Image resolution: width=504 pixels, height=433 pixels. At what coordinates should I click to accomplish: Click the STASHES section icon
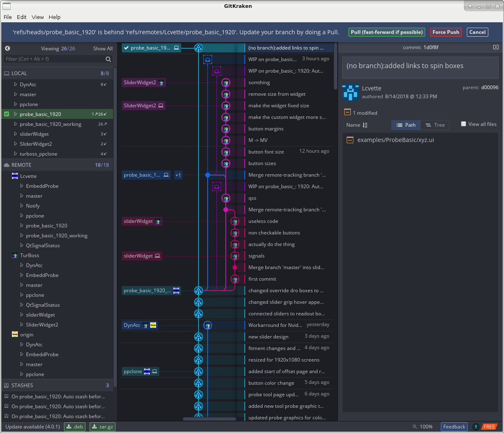(7, 386)
